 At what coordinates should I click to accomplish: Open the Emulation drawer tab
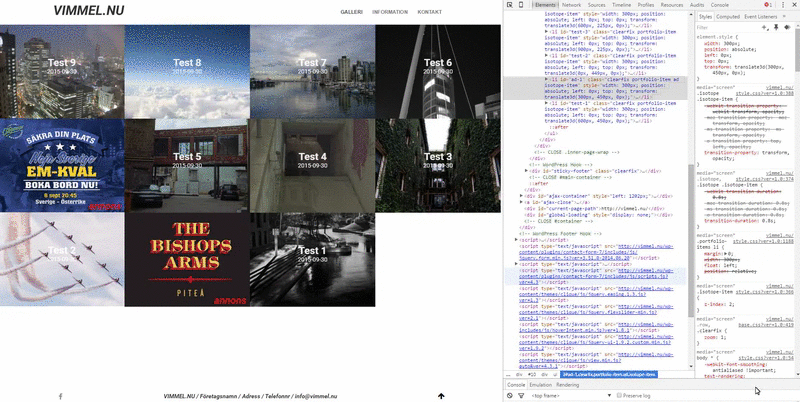coord(540,385)
